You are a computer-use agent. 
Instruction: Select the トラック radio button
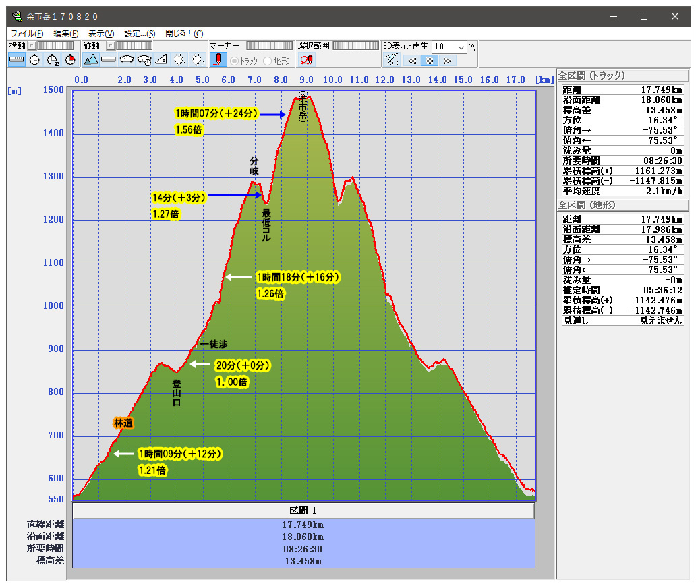235,61
